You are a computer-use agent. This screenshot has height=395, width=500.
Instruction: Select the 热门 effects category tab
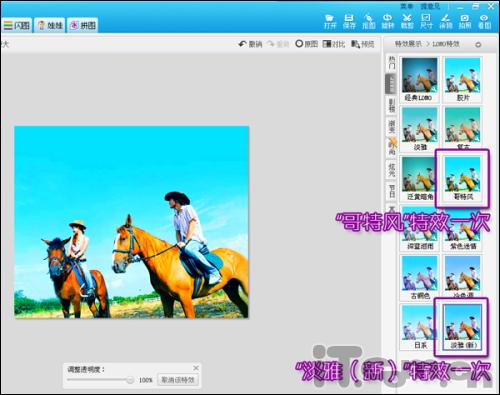[392, 63]
